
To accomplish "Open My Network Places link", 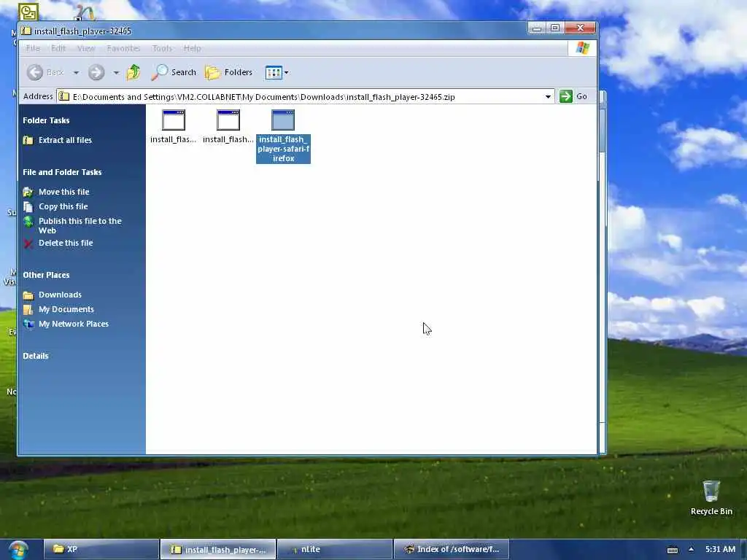I will (x=74, y=324).
